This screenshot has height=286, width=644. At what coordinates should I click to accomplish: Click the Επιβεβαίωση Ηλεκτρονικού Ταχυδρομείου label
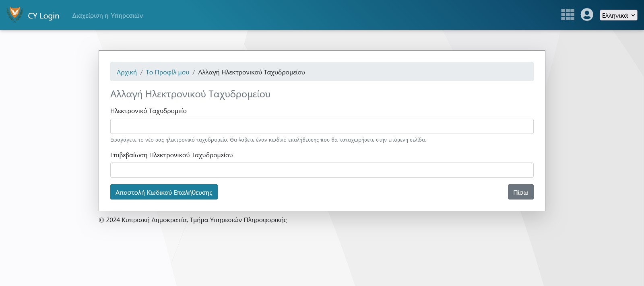[x=171, y=155]
